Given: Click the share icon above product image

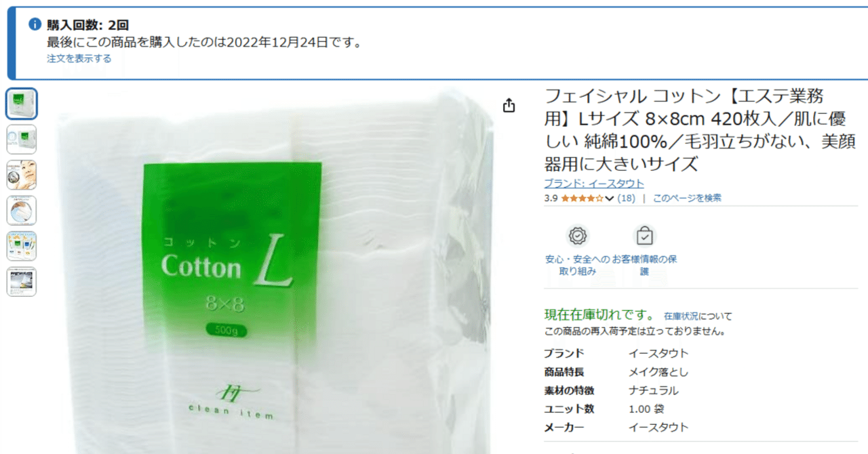Looking at the screenshot, I should 509,106.
